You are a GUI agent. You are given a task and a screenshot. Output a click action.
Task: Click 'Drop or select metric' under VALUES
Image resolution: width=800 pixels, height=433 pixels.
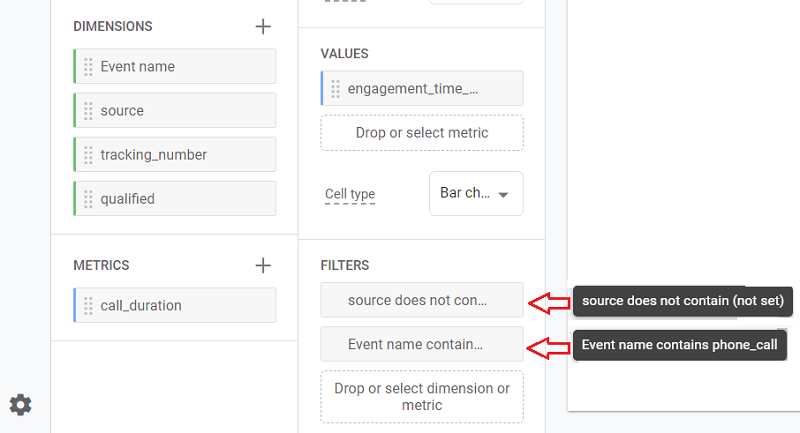tap(421, 133)
